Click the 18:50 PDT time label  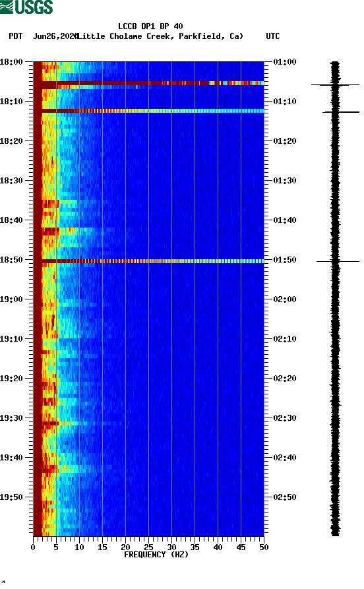[x=11, y=260]
